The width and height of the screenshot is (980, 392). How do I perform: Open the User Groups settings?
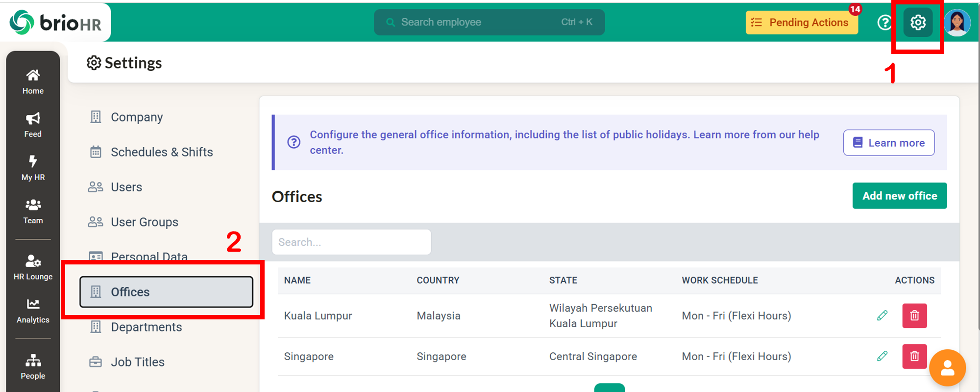point(144,222)
